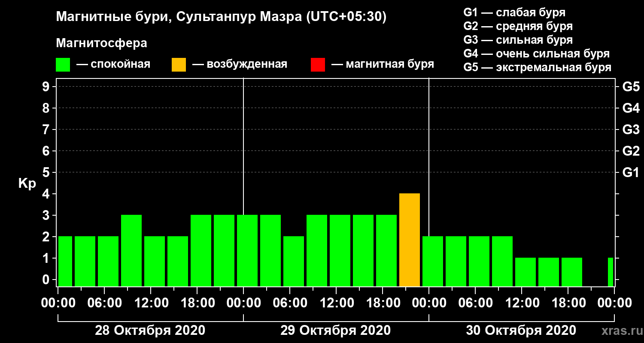
Task: Click the '— спокойная' legend label
Action: pyautogui.click(x=113, y=65)
